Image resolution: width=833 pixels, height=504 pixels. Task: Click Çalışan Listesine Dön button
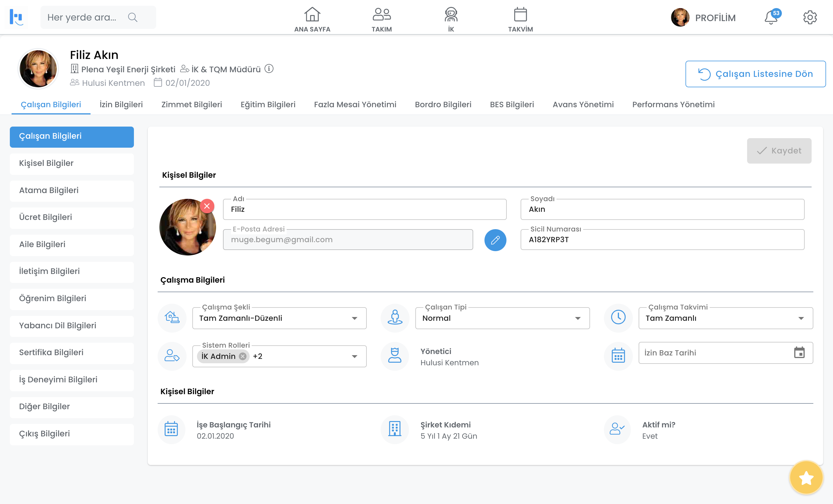click(755, 74)
